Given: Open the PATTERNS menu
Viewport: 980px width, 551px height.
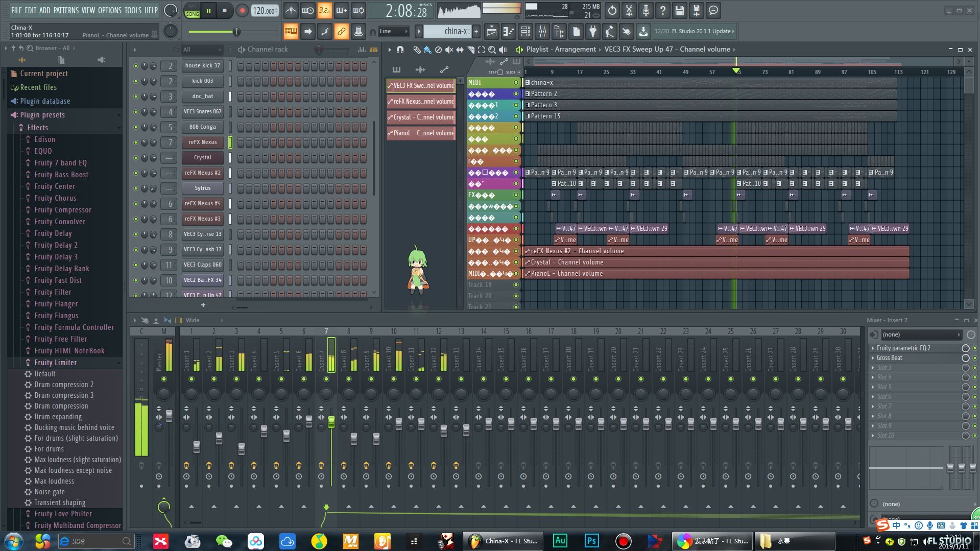Looking at the screenshot, I should tap(66, 10).
